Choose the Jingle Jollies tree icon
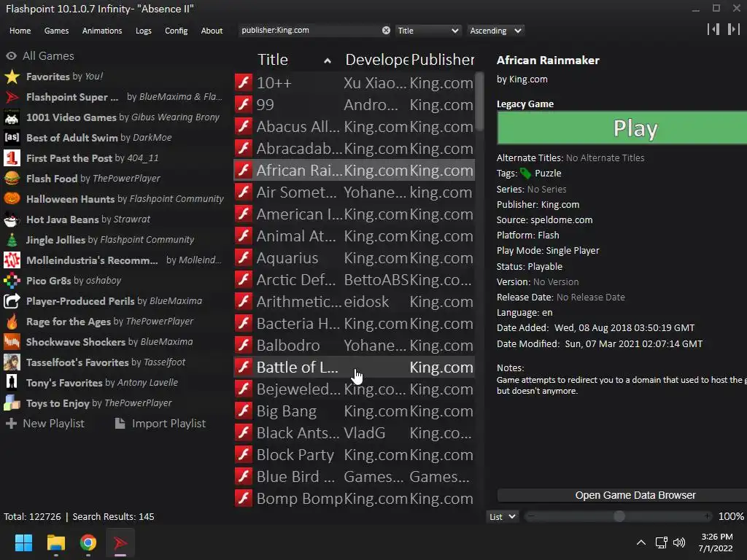 click(x=12, y=240)
